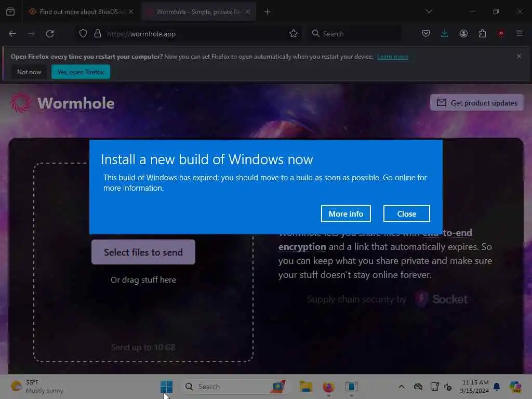Open the notifications bell
This screenshot has height=399, width=532.
click(497, 387)
